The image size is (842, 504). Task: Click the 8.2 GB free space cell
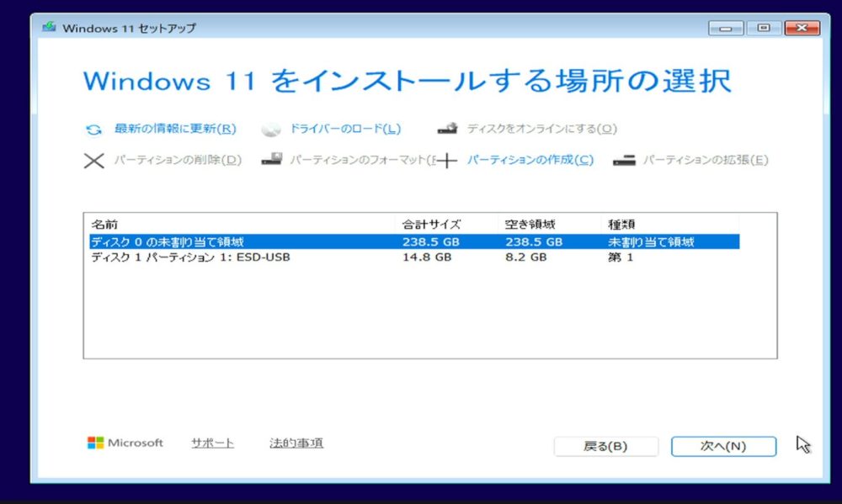coord(525,257)
